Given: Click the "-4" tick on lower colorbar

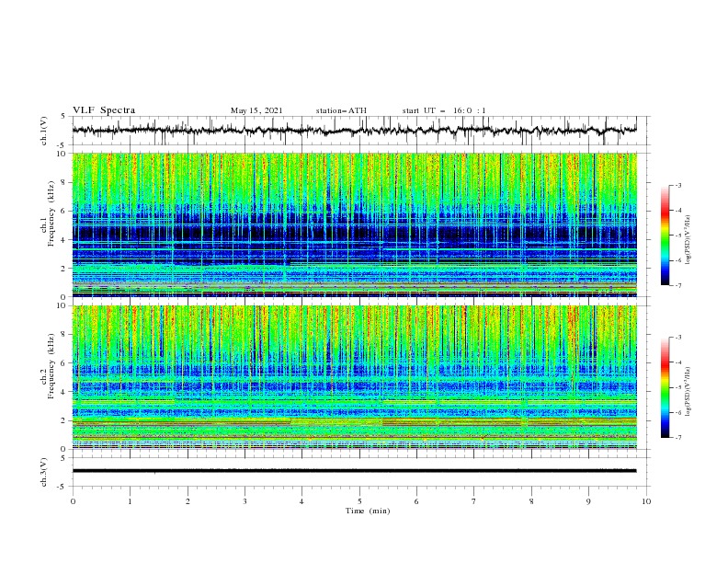Looking at the screenshot, I should [678, 362].
